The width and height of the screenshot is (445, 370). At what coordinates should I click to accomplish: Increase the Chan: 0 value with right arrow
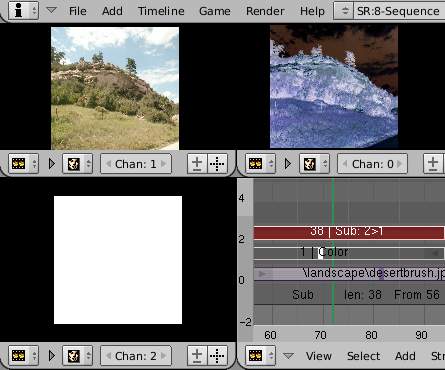coord(400,164)
